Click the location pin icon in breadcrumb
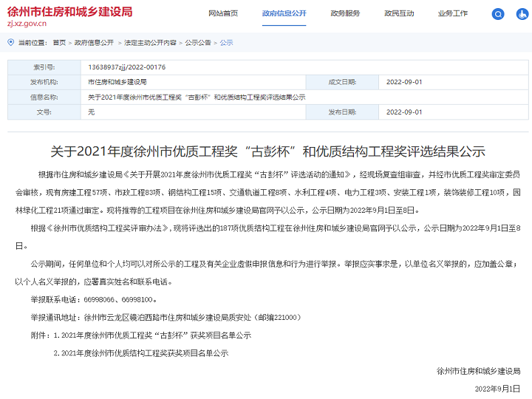The height and width of the screenshot is (399, 532). coord(10,43)
